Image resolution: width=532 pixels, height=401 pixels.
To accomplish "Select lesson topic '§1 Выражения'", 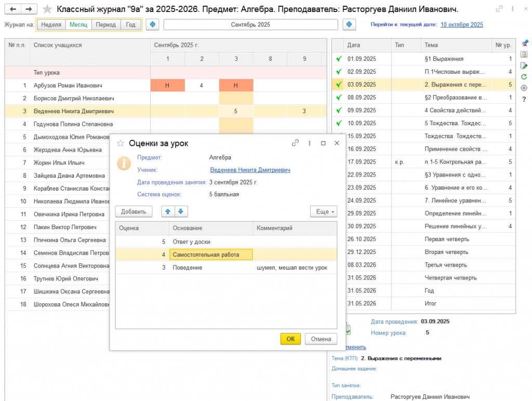I will pyautogui.click(x=444, y=59).
